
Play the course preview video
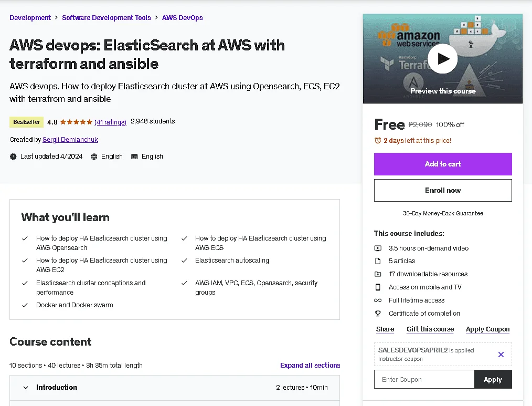click(x=442, y=58)
